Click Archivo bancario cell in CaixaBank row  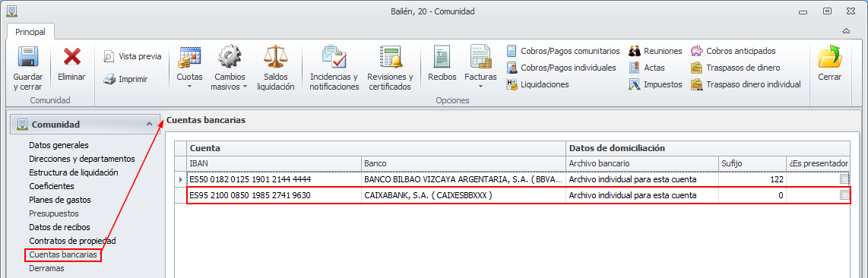click(642, 195)
